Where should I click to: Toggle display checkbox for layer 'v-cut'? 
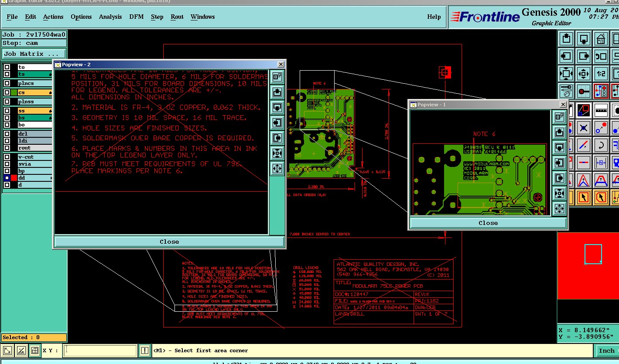coord(7,157)
